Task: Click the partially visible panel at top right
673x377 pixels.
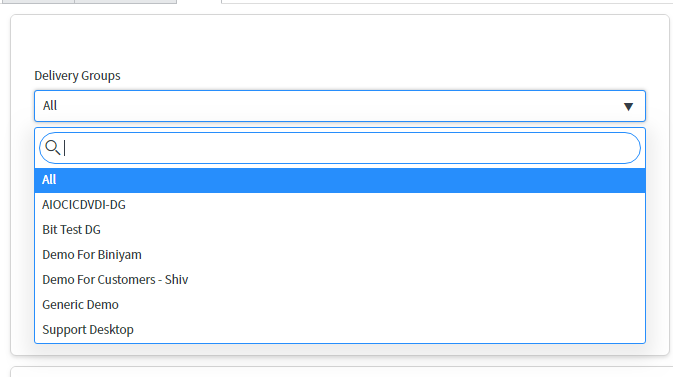Action: click(447, 2)
